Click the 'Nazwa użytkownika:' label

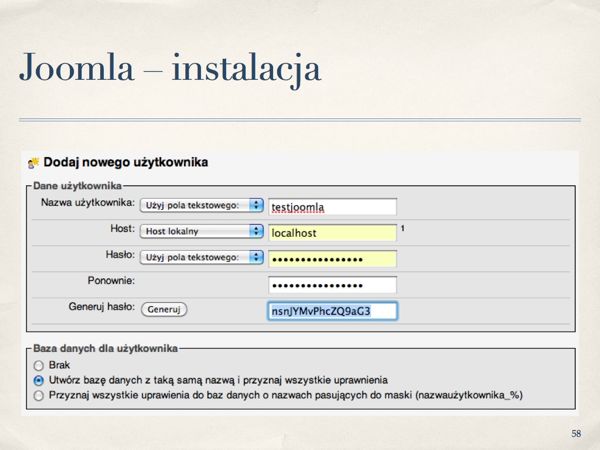88,202
